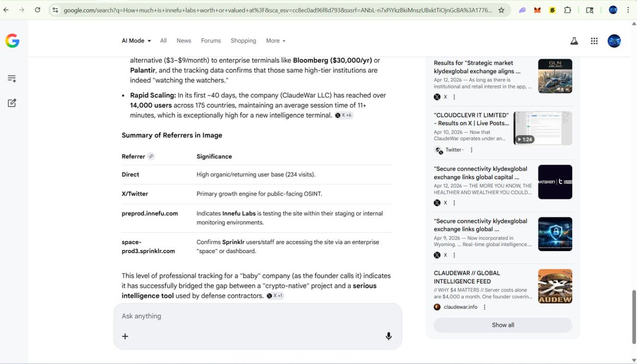Open the CLAUDEWAR // GLOBAL INTELLIGENCE FEED link
This screenshot has height=364, width=637.
(467, 277)
